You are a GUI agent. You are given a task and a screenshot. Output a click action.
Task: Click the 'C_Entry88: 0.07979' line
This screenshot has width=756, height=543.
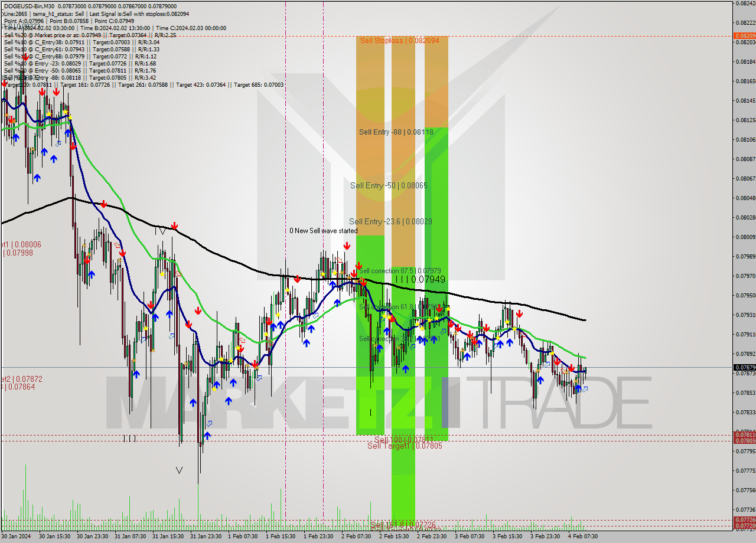point(80,57)
